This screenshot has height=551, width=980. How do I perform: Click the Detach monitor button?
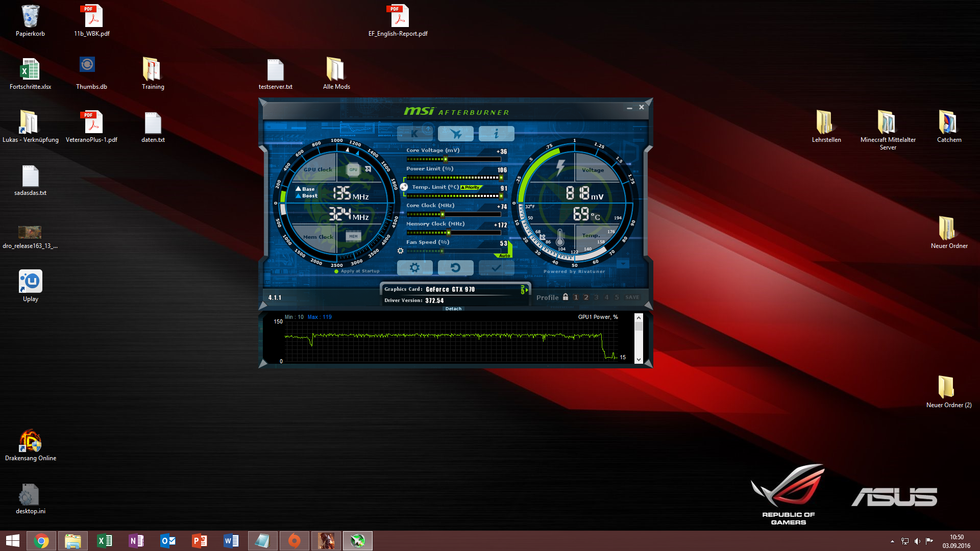[453, 309]
